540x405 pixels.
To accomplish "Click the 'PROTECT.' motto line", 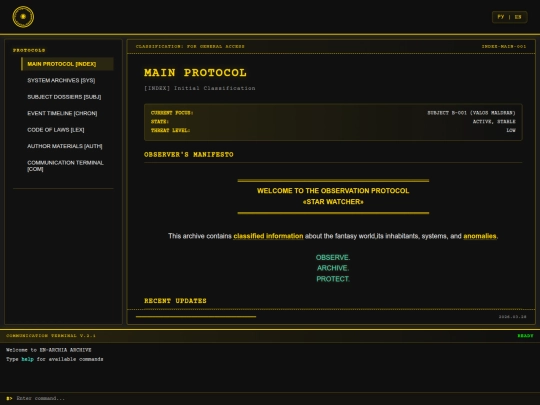I will (x=333, y=279).
